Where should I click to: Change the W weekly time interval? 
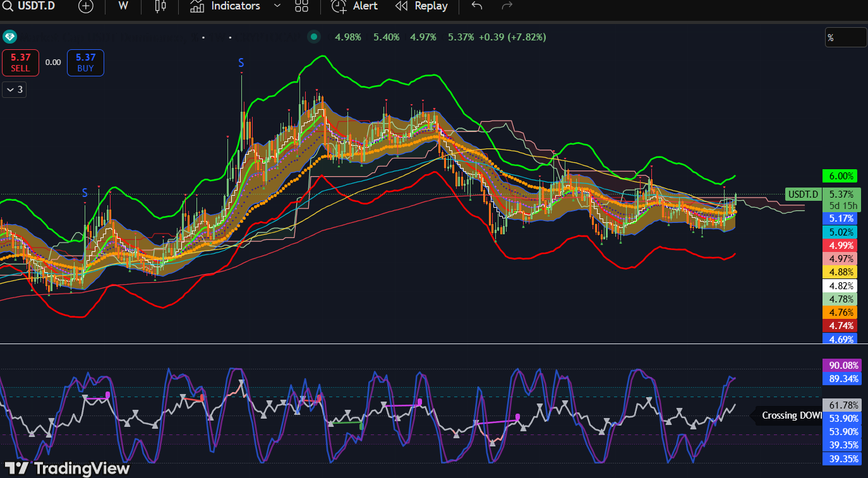tap(123, 6)
